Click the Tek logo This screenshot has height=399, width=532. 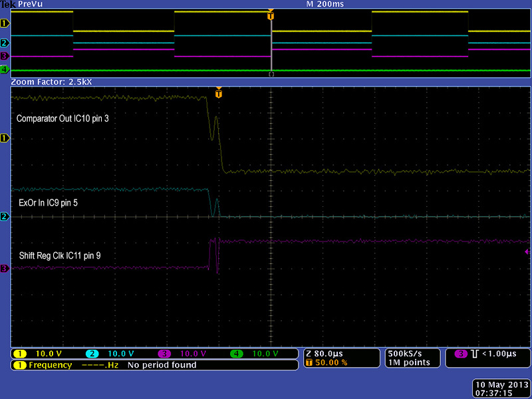tap(8, 4)
